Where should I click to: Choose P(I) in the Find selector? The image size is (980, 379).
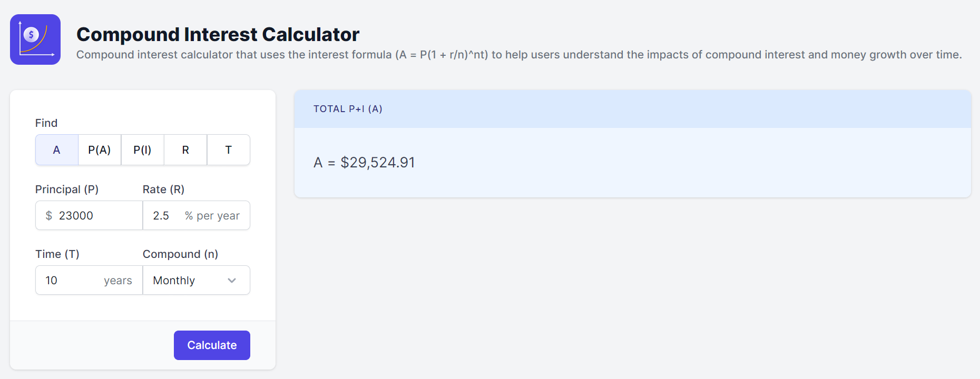pos(142,150)
